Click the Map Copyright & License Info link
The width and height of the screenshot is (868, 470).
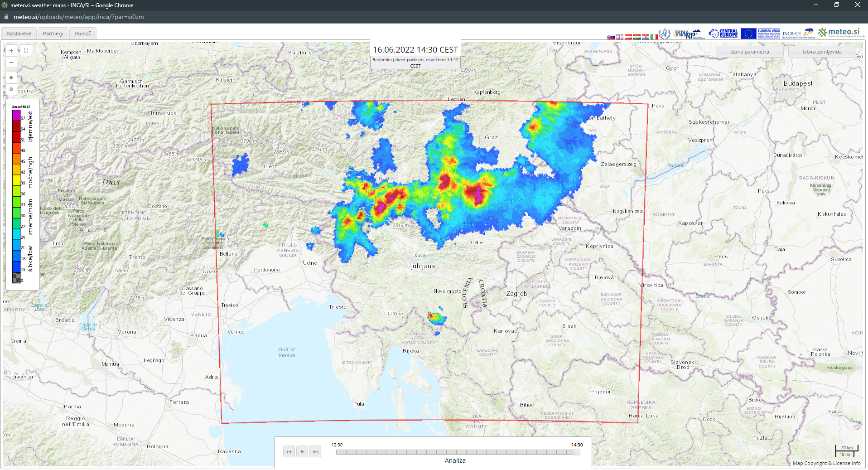point(826,463)
